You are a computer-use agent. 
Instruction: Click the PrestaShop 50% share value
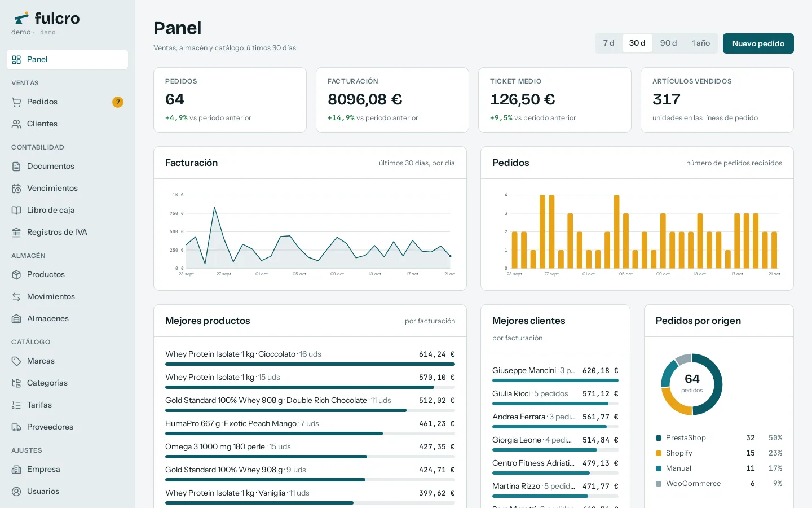point(775,438)
